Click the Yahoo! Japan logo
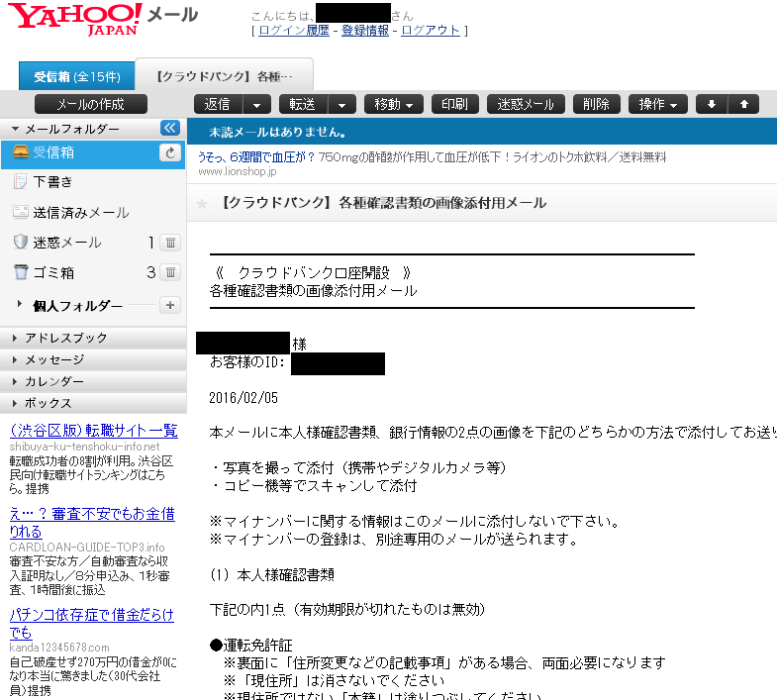Image resolution: width=777 pixels, height=700 pixels. click(x=75, y=19)
